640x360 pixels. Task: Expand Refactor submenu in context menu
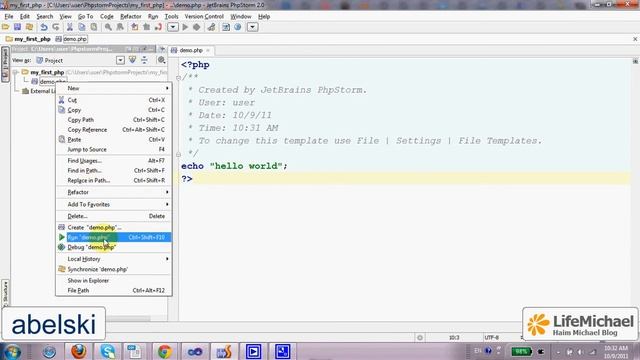pos(114,192)
